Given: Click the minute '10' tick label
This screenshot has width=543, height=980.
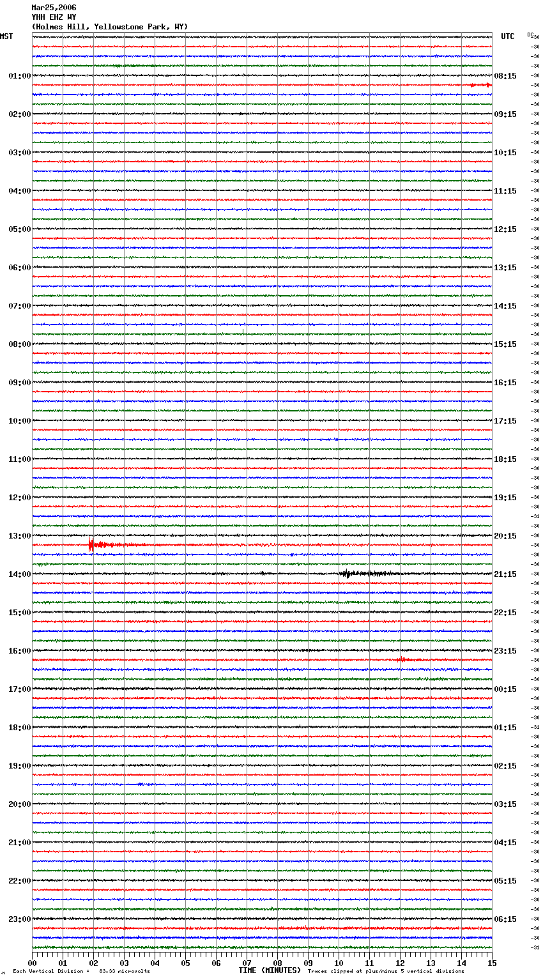Looking at the screenshot, I should (339, 963).
